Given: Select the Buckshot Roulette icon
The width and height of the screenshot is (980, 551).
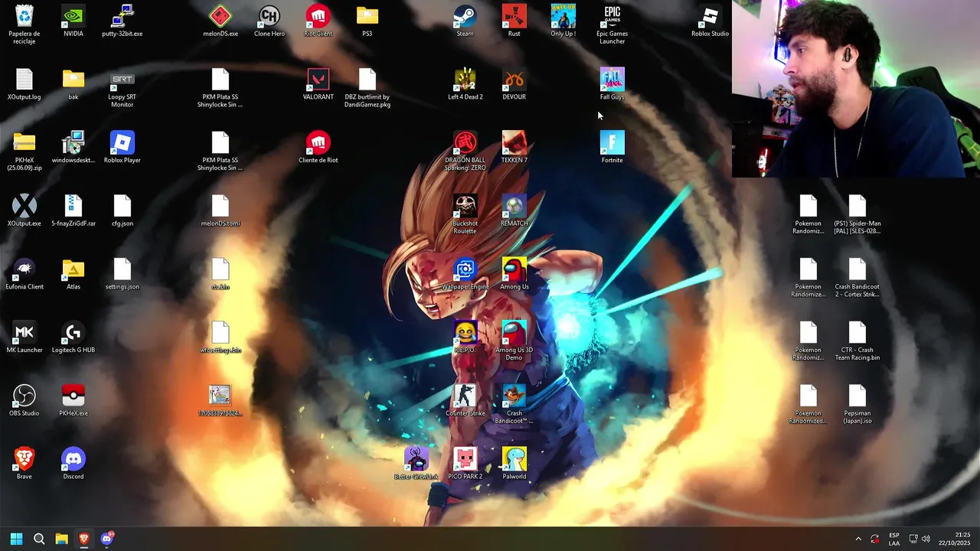Looking at the screenshot, I should 465,207.
